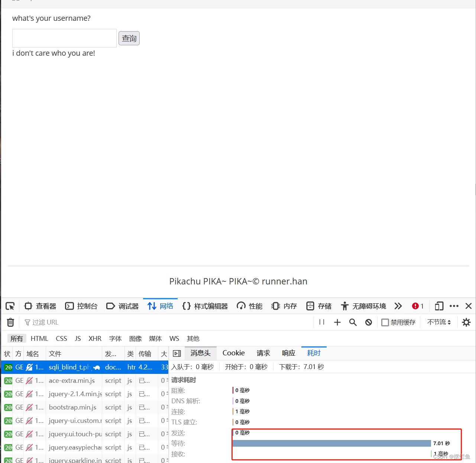The width and height of the screenshot is (476, 463).
Task: Switch to the 性能 performance tab
Action: tap(250, 306)
